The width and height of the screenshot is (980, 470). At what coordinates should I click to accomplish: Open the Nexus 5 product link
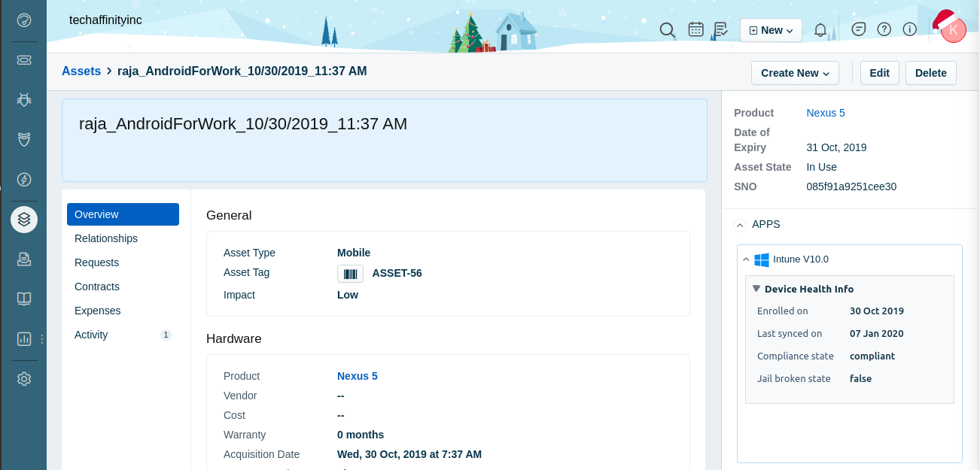(825, 113)
